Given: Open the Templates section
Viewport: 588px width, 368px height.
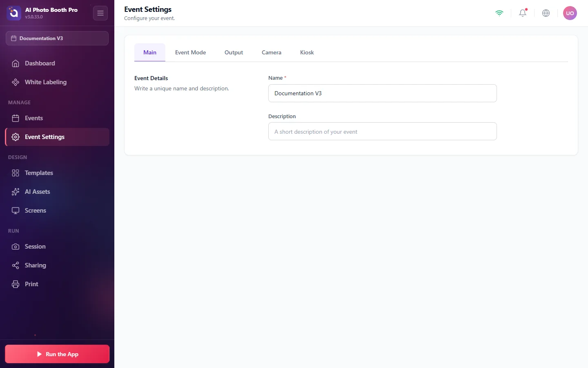Looking at the screenshot, I should (x=57, y=173).
